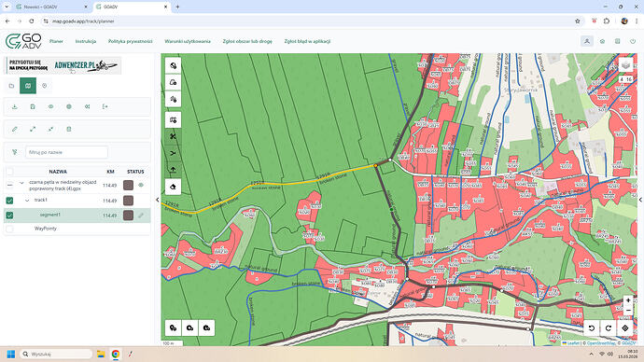Click the share icon in file toolbar
644x362 pixels.
87,106
